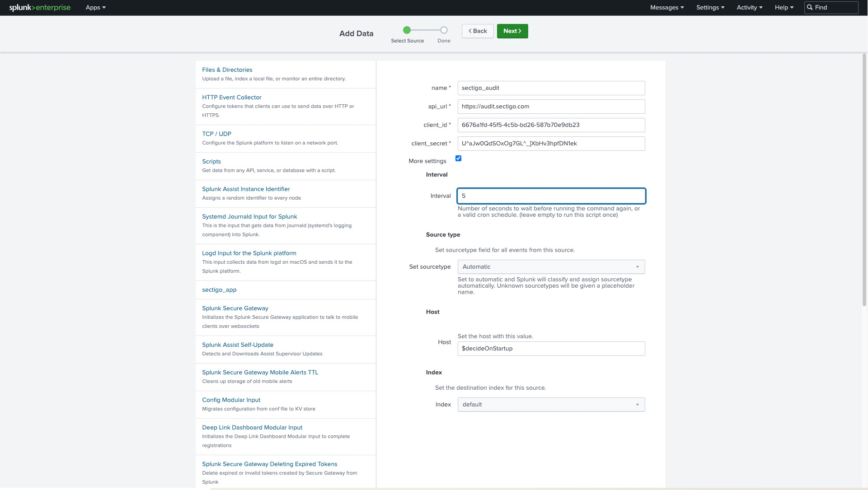The height and width of the screenshot is (490, 868).
Task: Select the Scripts input type
Action: pos(211,161)
